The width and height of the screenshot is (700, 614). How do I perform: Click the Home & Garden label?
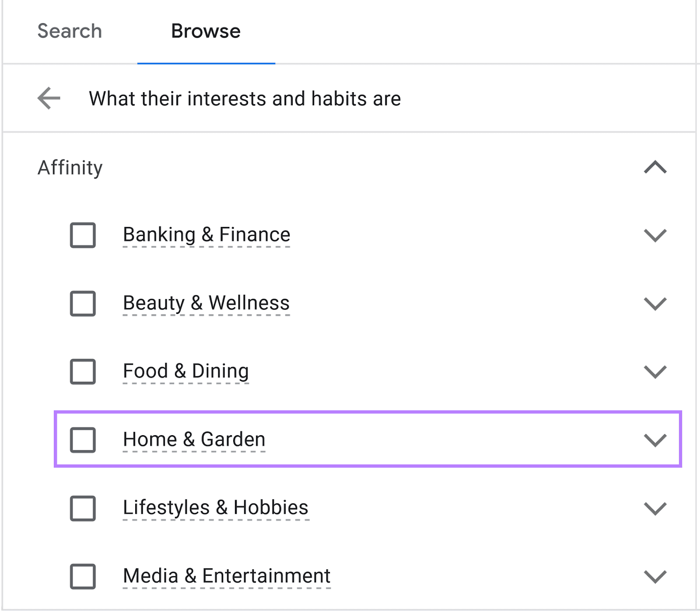[x=194, y=439]
